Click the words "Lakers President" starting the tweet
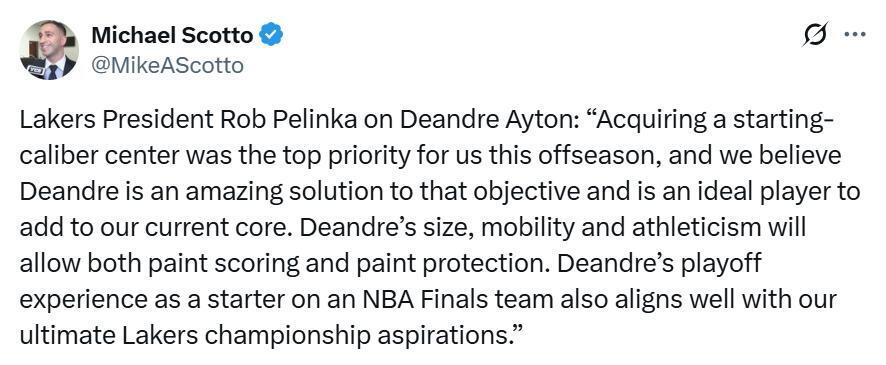The image size is (886, 365). pyautogui.click(x=115, y=120)
